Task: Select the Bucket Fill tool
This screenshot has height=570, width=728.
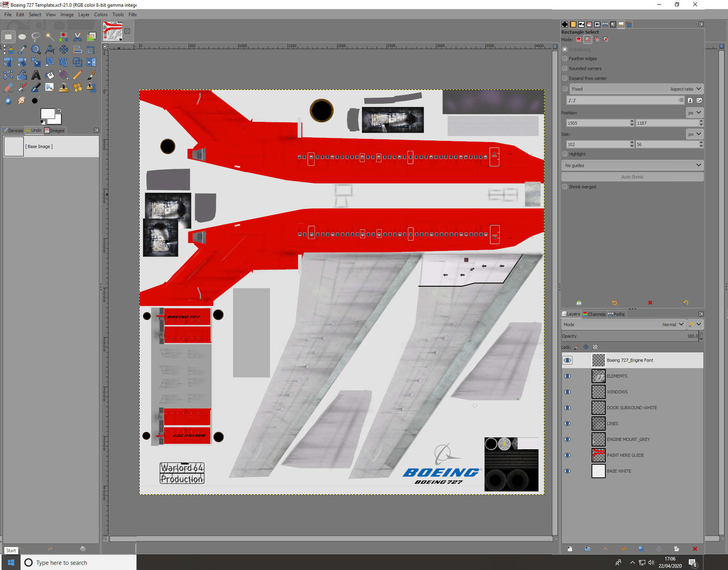Action: coord(50,75)
